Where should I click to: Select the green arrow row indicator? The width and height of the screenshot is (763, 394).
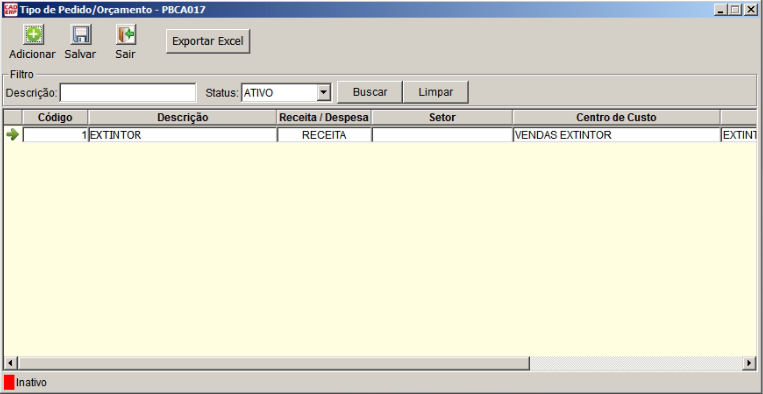coord(13,135)
